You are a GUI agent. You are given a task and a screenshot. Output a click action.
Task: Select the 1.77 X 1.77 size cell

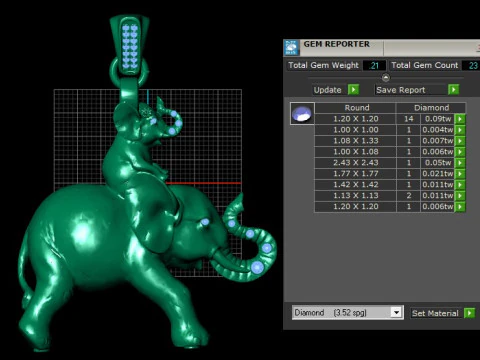point(356,174)
